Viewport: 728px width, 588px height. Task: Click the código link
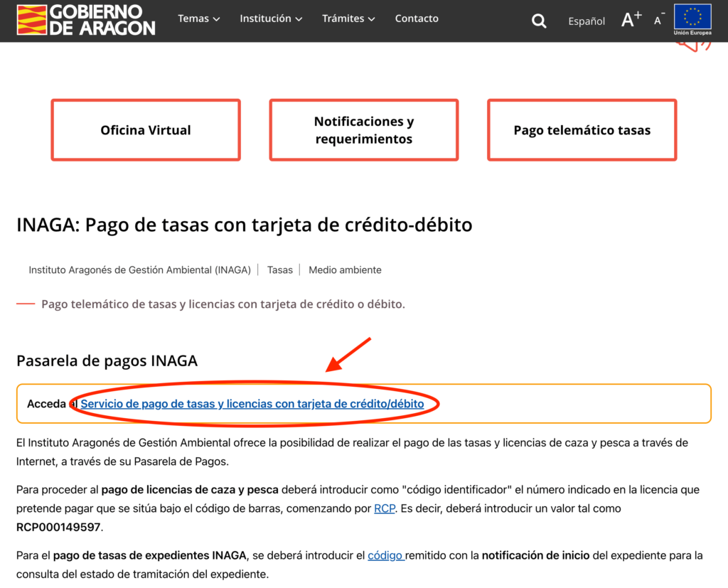385,555
